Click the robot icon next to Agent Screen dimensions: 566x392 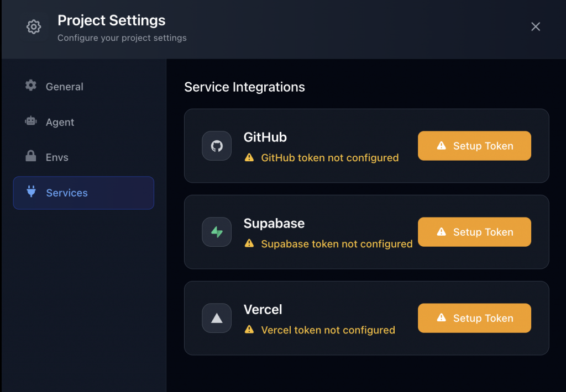click(x=31, y=121)
